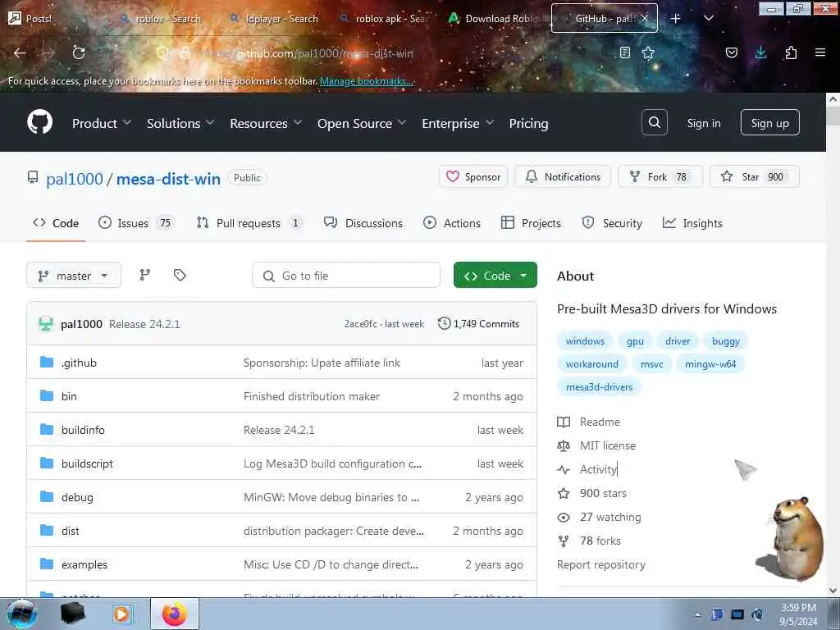Image resolution: width=840 pixels, height=630 pixels.
Task: Click the 1,749 Commits history link
Action: (x=478, y=323)
